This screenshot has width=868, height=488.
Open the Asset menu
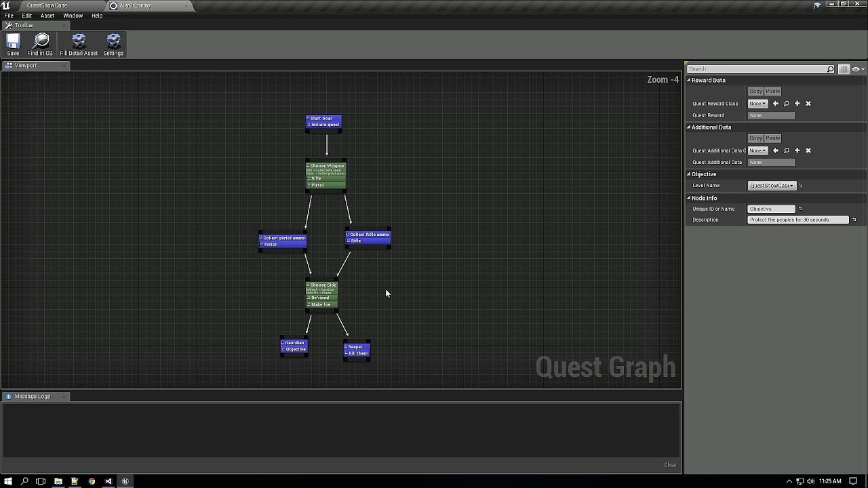47,16
